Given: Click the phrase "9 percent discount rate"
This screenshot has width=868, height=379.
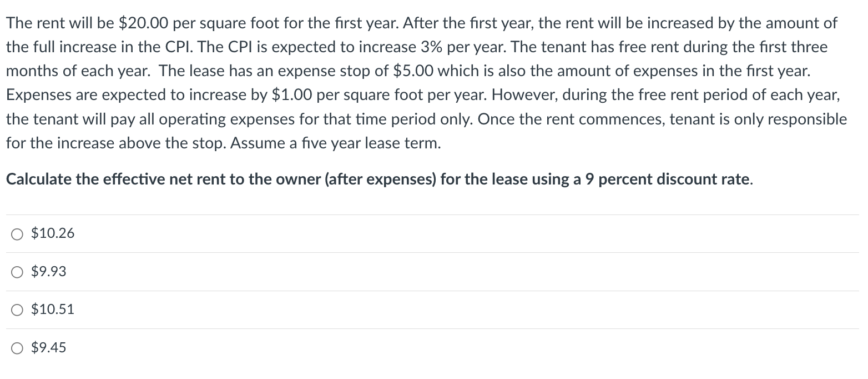Looking at the screenshot, I should 666,179.
